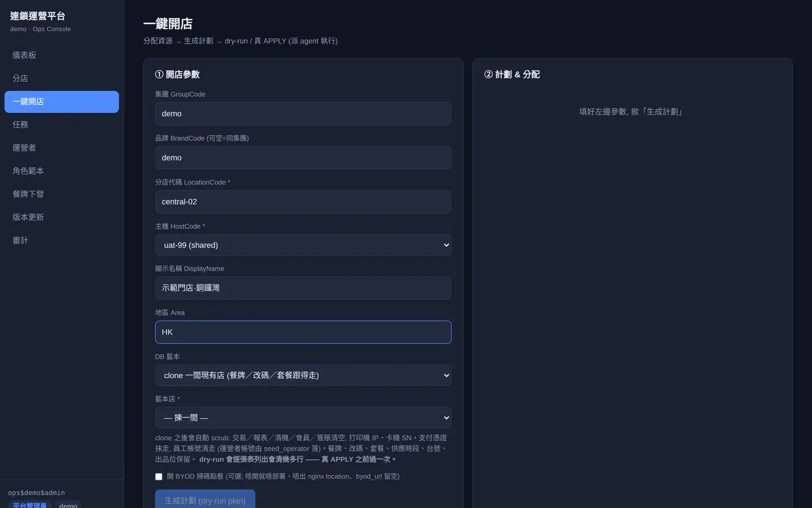Select the 一鍵開店 sidebar item
812x508 pixels.
[x=61, y=102]
